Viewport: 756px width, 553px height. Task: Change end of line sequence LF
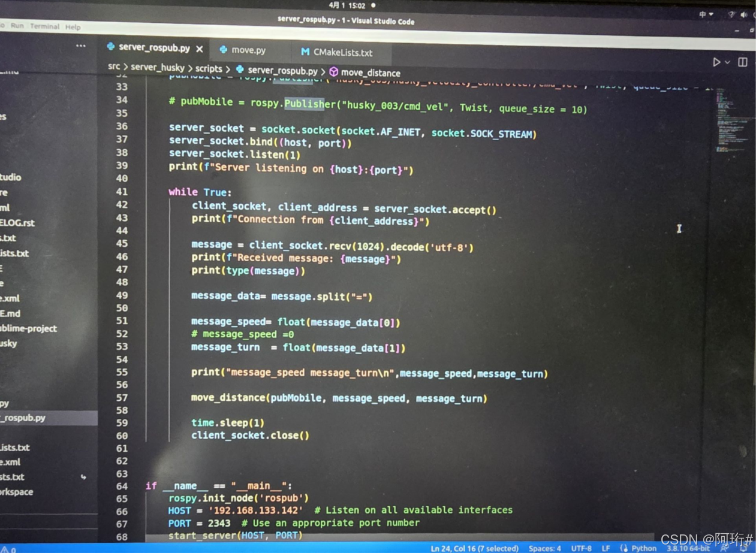(x=606, y=548)
